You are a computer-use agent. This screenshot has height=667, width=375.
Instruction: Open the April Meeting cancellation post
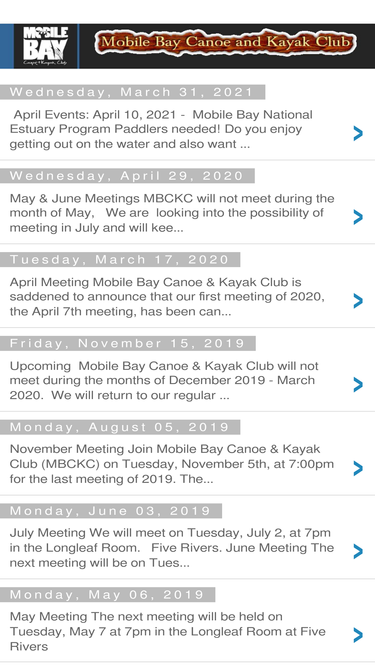point(167,297)
